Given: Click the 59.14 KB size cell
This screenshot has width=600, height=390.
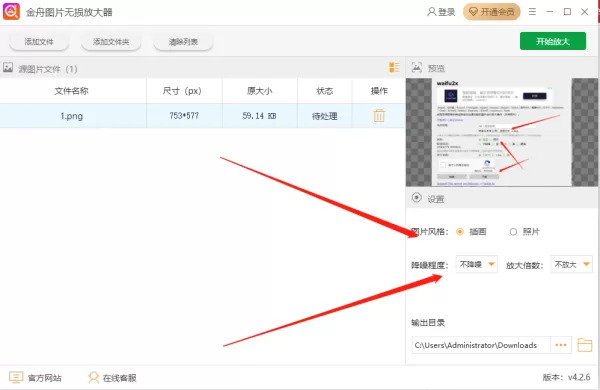Looking at the screenshot, I should coord(259,116).
